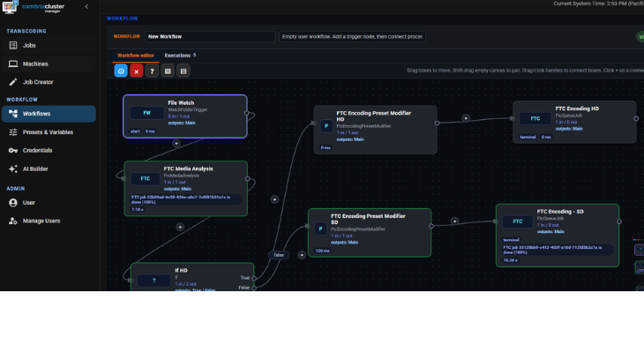This screenshot has height=353, width=644.
Task: Click the workflow name input field
Action: click(x=210, y=36)
